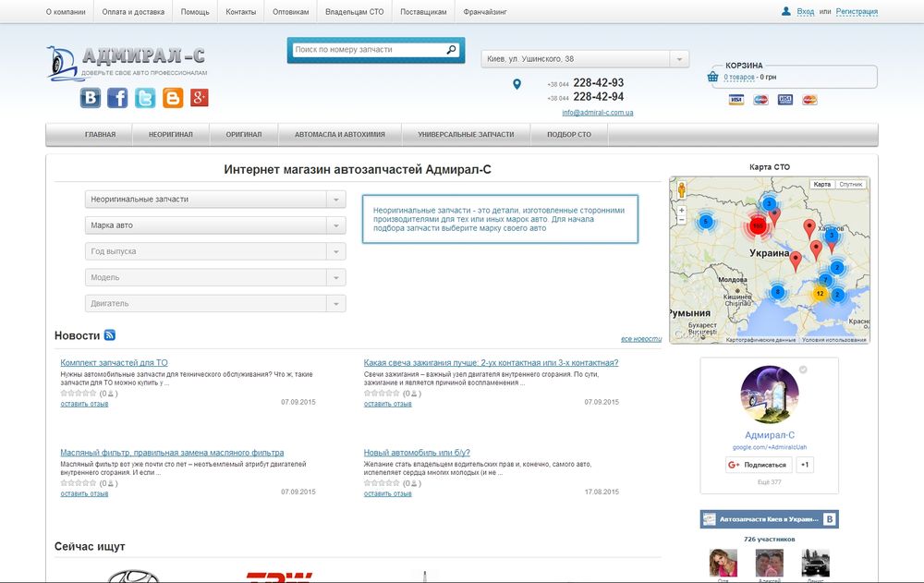Screen dimensions: 924x583
Task: Open О компании top menu link
Action: pos(66,12)
